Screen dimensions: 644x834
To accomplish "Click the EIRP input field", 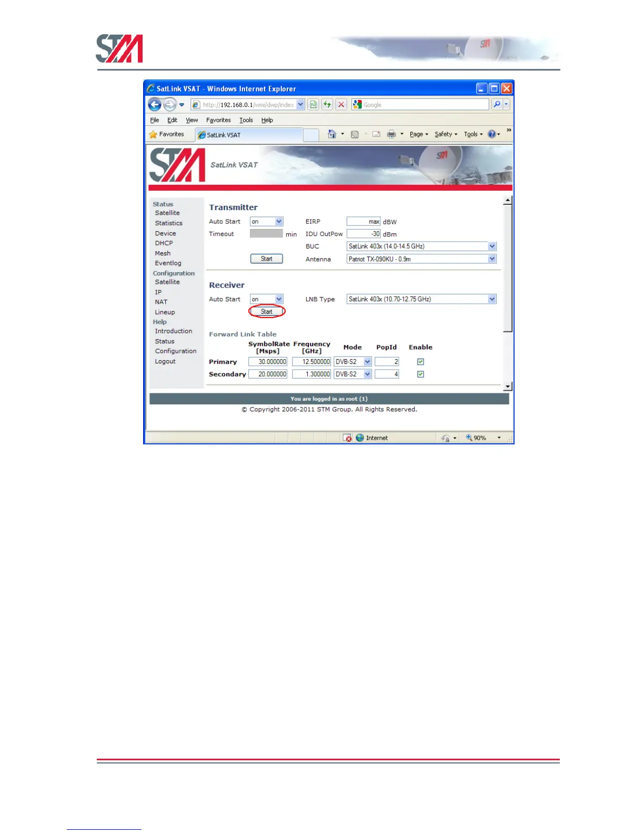I will click(364, 222).
